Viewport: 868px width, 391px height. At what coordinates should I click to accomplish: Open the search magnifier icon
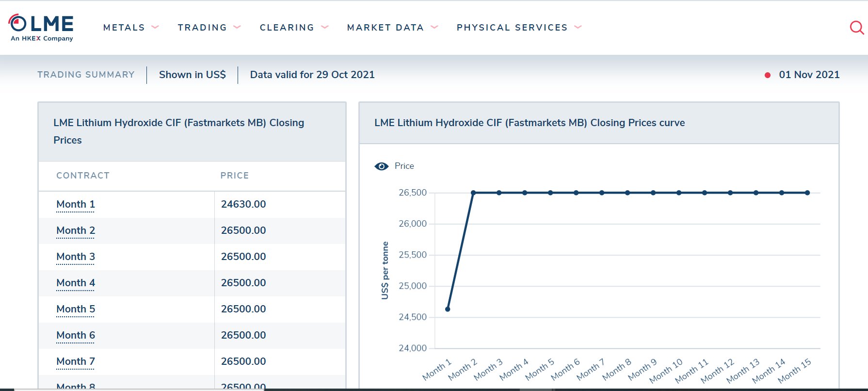(857, 28)
